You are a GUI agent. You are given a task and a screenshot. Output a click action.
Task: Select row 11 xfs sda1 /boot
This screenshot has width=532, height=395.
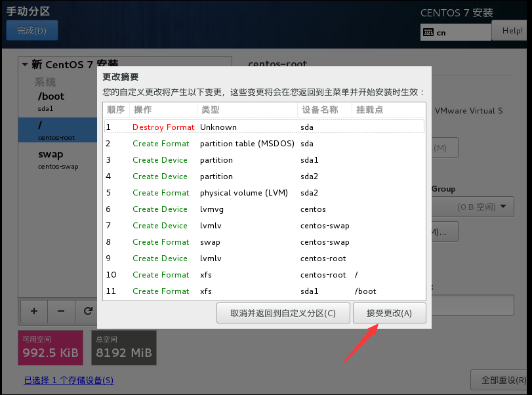click(262, 291)
